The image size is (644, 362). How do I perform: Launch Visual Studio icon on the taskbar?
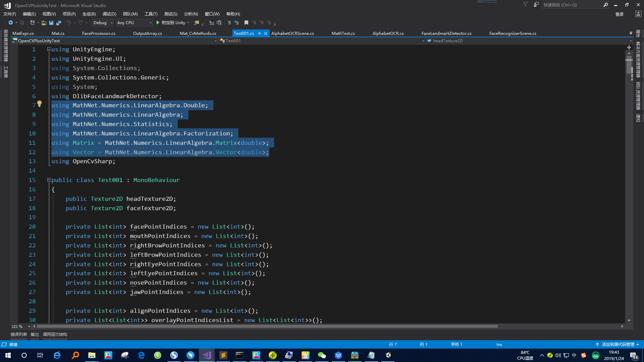click(206, 355)
